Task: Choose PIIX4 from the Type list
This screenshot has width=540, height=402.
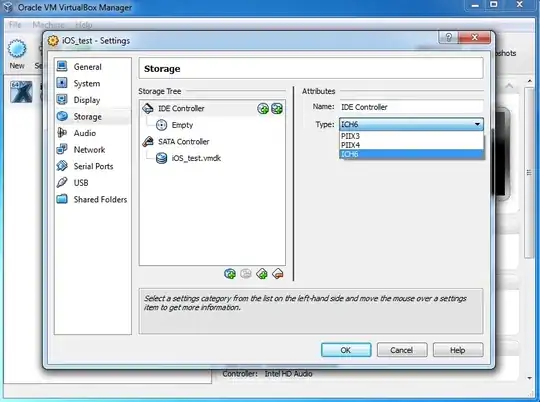Action: pos(412,145)
